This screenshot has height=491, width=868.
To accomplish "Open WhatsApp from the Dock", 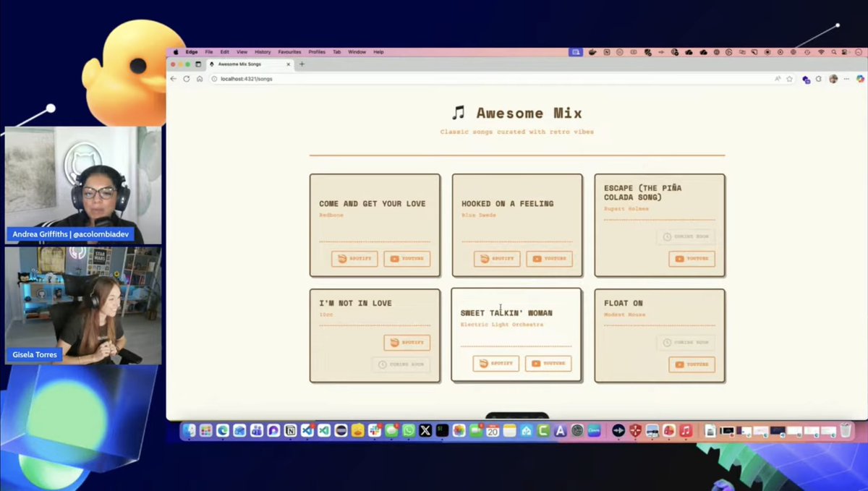I will click(408, 430).
